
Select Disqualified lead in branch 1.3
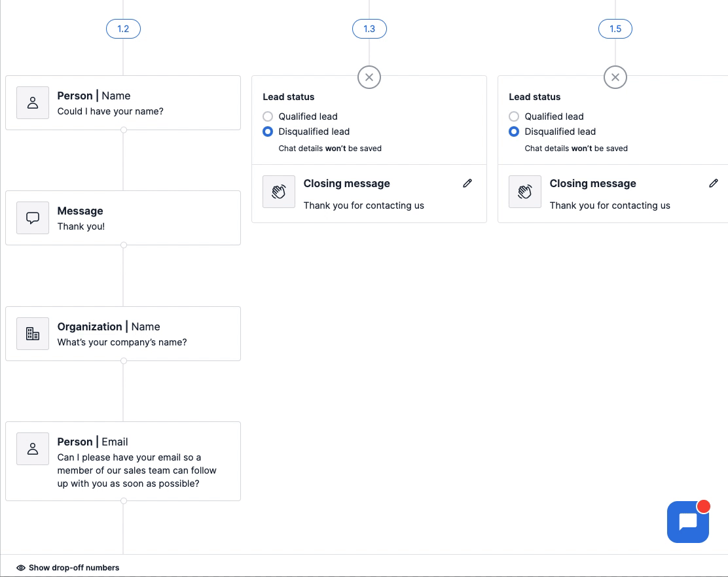click(268, 131)
